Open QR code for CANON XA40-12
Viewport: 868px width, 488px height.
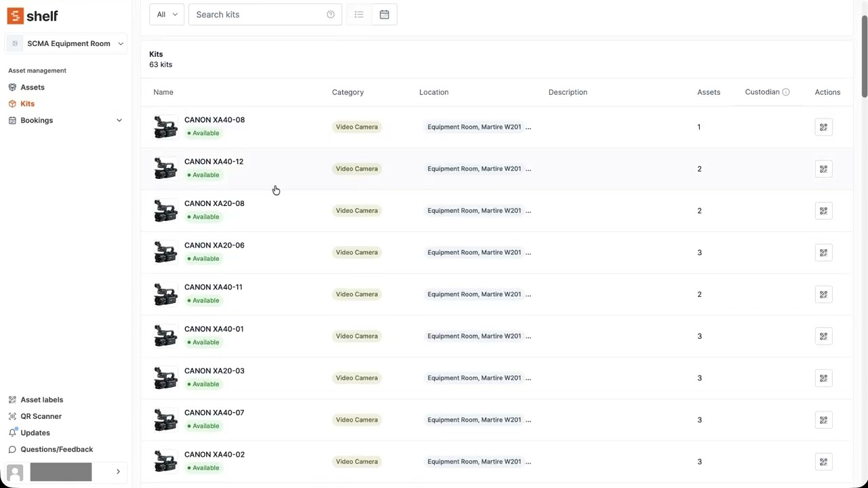(823, 169)
